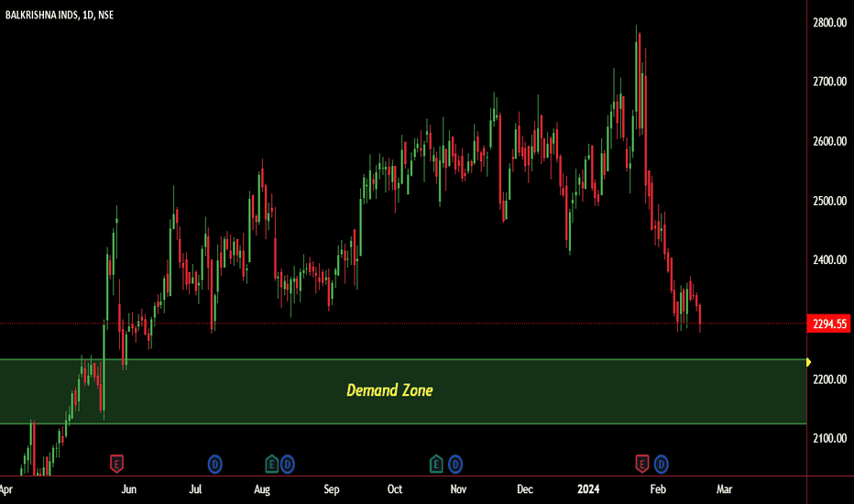Click the red earnings E marker before Jun
854x504 pixels.
point(116,464)
